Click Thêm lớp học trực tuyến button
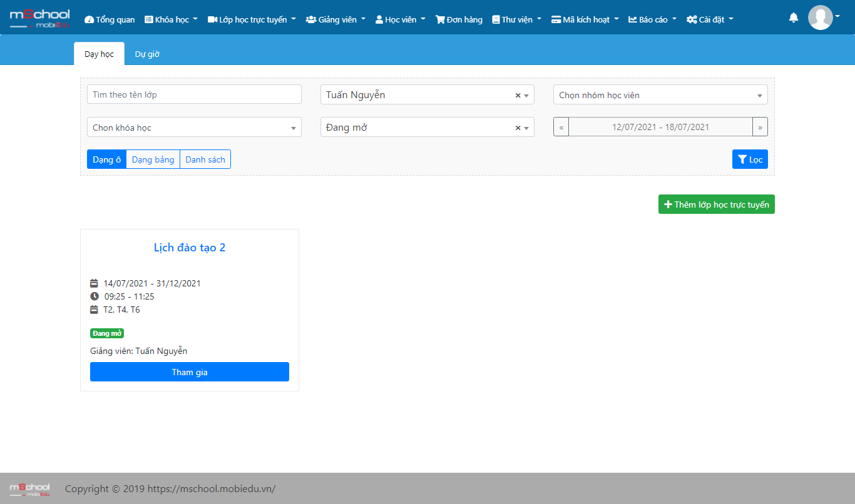 (x=717, y=204)
